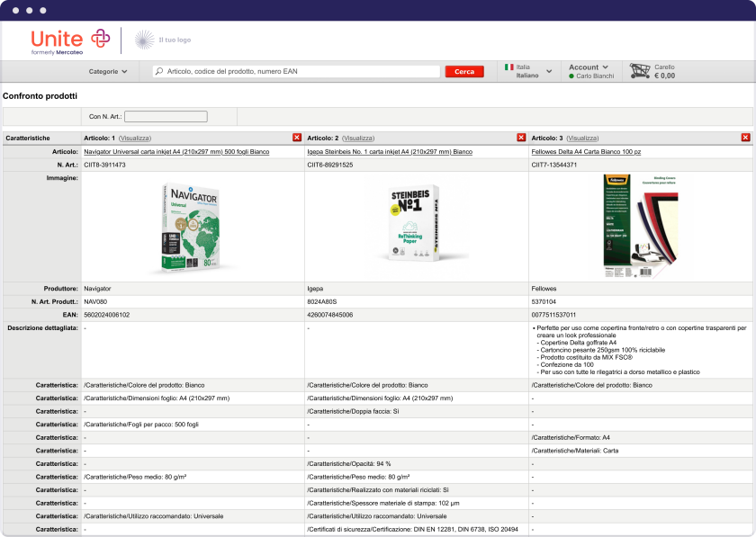The image size is (756, 537).
Task: Click the 'Il tuo logo' starburst placeholder
Action: tap(144, 40)
